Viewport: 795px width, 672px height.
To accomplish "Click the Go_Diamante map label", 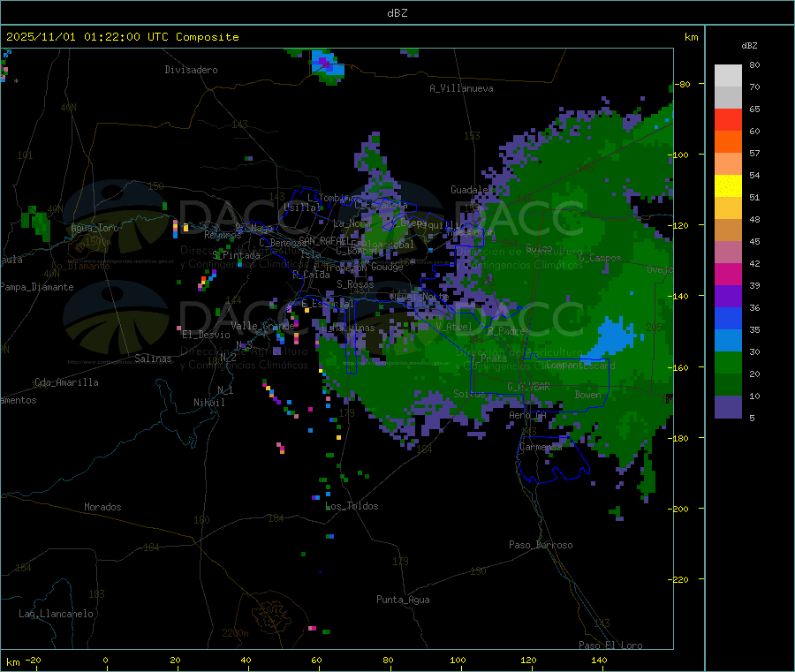I will (x=80, y=266).
